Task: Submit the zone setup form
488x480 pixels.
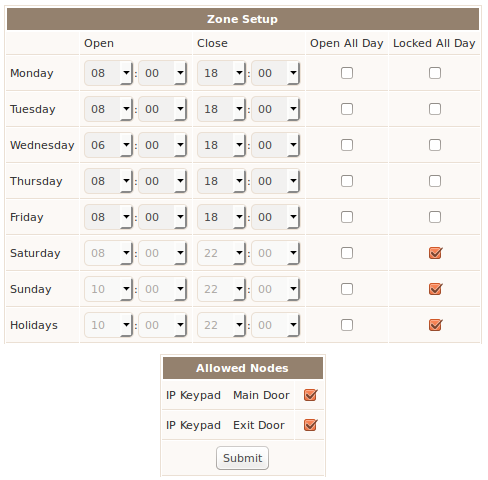Action: pos(242,458)
